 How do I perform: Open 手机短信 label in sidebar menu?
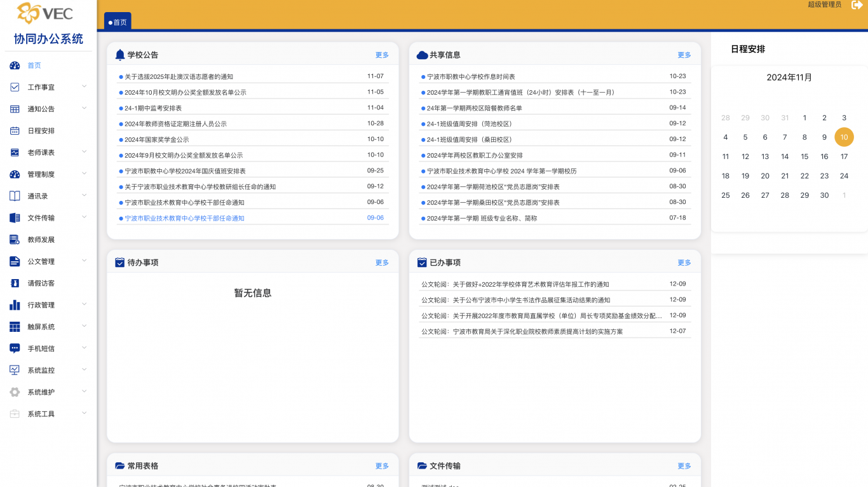pos(41,348)
